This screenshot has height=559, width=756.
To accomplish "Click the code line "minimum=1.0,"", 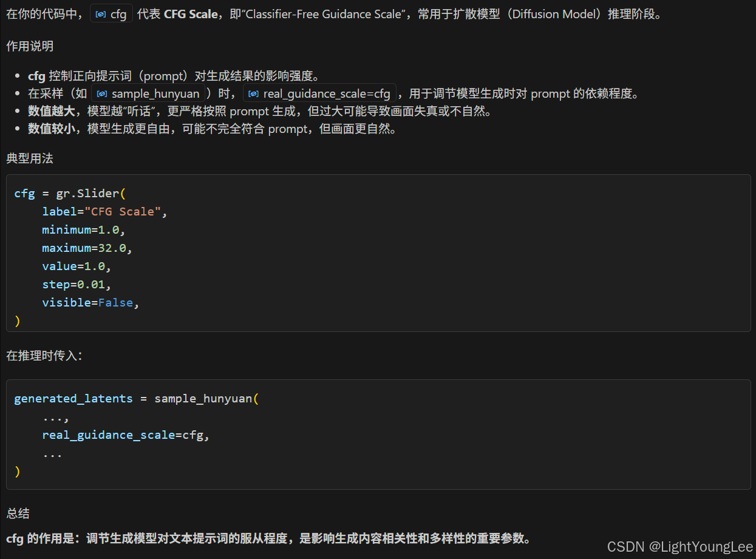I will click(x=83, y=230).
